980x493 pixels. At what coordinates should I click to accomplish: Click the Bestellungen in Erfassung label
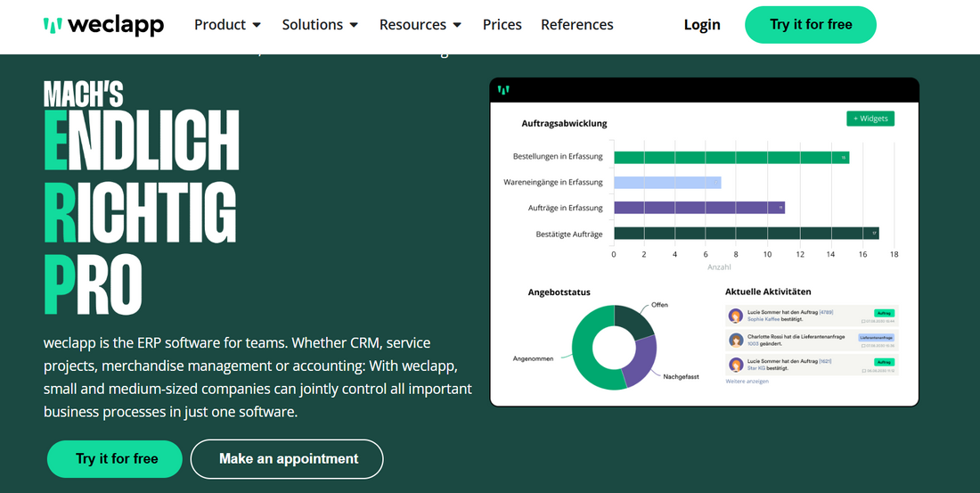[x=558, y=156]
